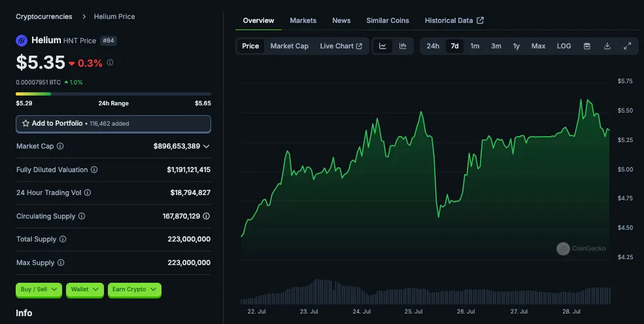Image resolution: width=644 pixels, height=324 pixels.
Task: Go to Cryptocurrencies breadcrumb link
Action: pos(44,16)
